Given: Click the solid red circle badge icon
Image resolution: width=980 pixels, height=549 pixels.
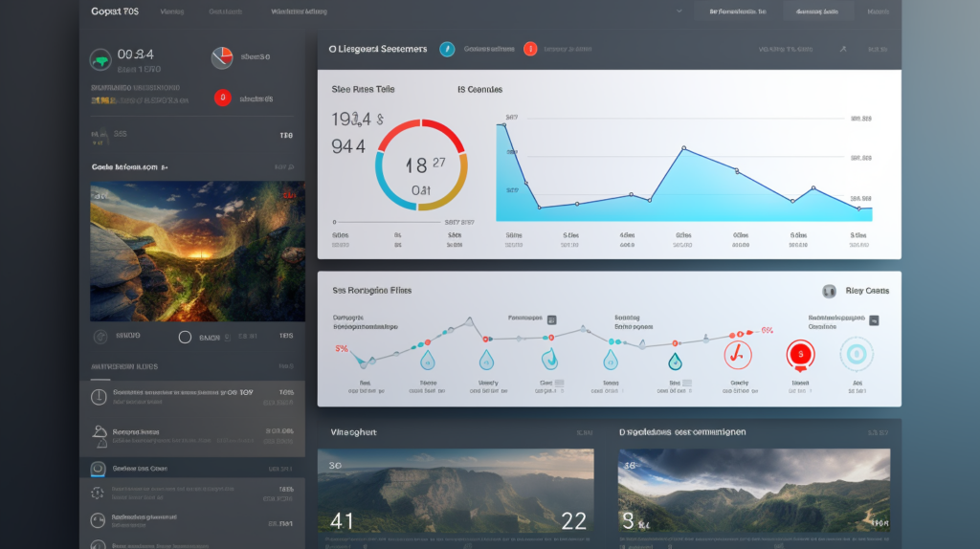Looking at the screenshot, I should (800, 355).
